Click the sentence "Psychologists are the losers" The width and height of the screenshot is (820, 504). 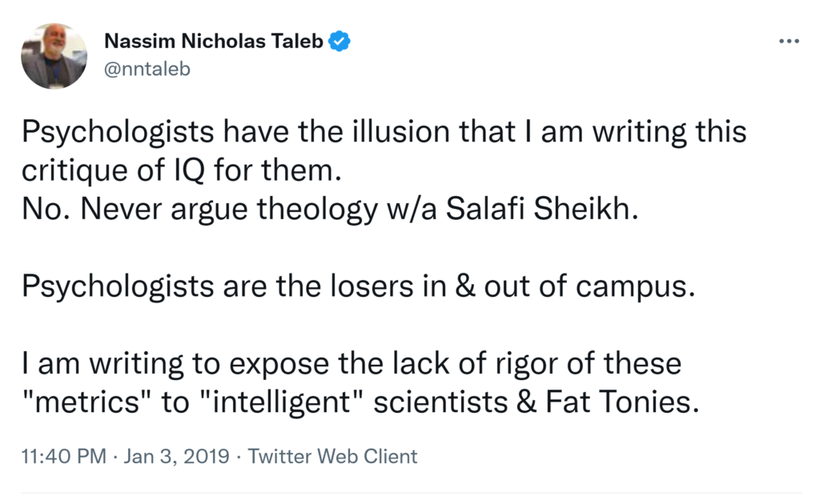(x=354, y=285)
